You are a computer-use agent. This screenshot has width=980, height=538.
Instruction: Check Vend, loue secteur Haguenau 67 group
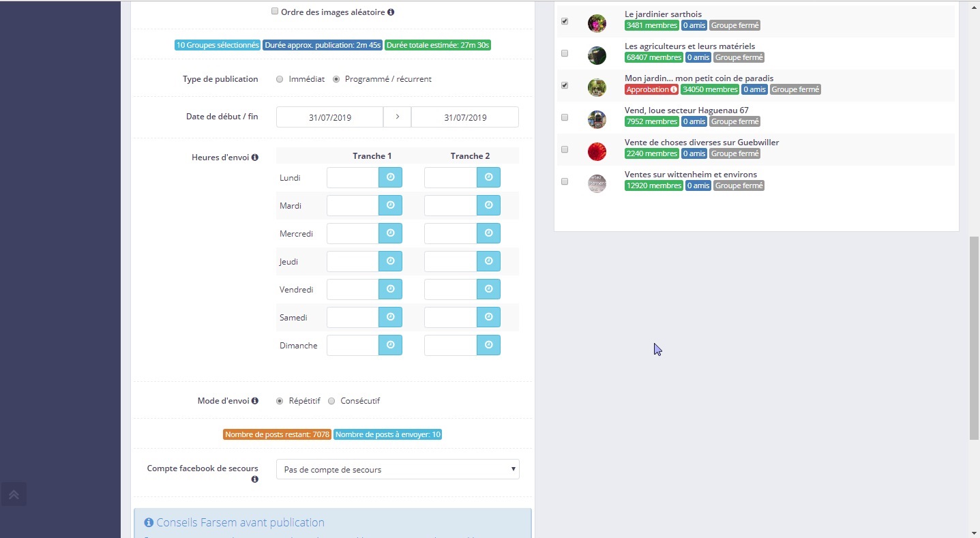pyautogui.click(x=565, y=117)
